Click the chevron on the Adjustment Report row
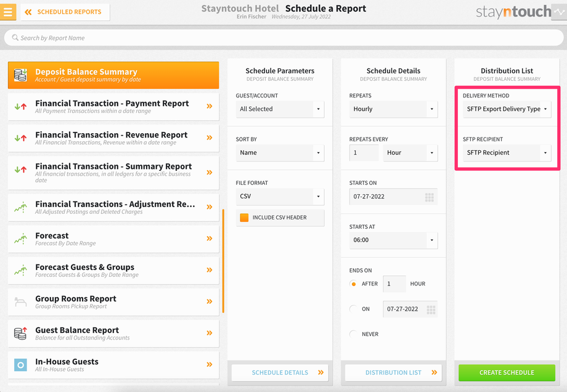This screenshot has width=567, height=392. pyautogui.click(x=210, y=207)
